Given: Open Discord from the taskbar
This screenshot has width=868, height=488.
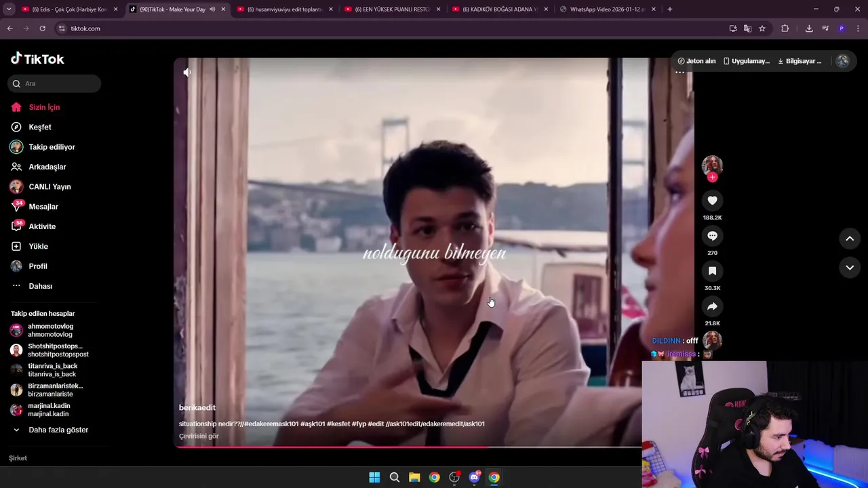Looking at the screenshot, I should pyautogui.click(x=474, y=477).
